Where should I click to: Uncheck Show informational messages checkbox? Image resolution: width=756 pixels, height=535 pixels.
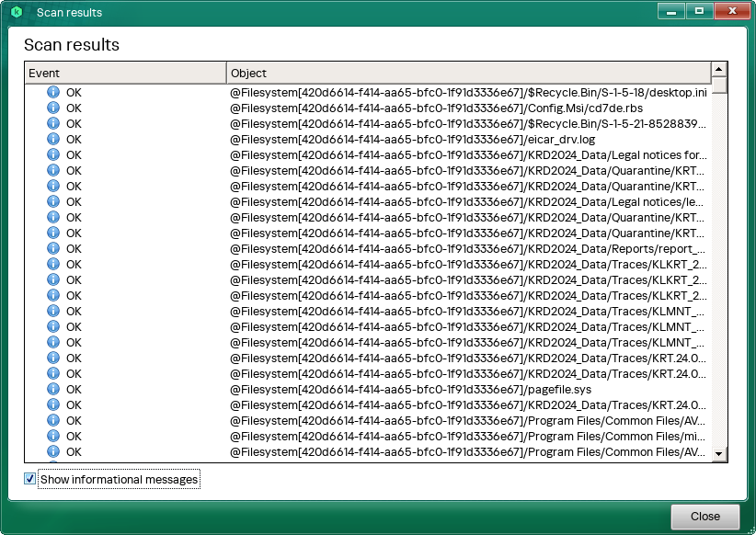tap(30, 479)
